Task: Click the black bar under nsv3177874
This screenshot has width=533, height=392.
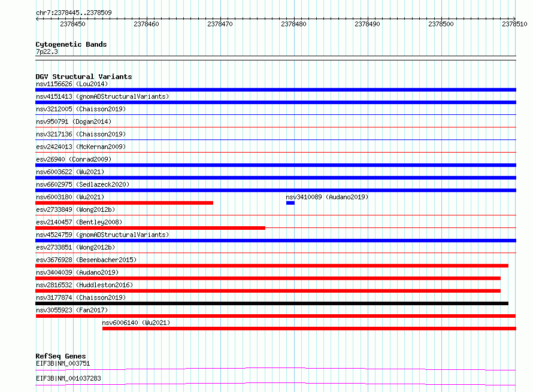Action: click(272, 303)
